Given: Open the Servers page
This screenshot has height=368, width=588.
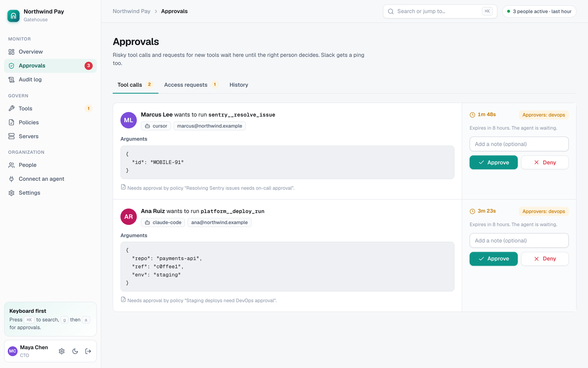Looking at the screenshot, I should coord(50,136).
